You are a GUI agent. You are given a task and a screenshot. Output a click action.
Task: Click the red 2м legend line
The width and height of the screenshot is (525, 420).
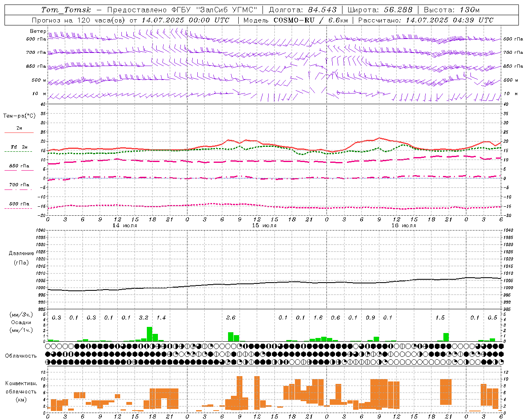(19, 132)
